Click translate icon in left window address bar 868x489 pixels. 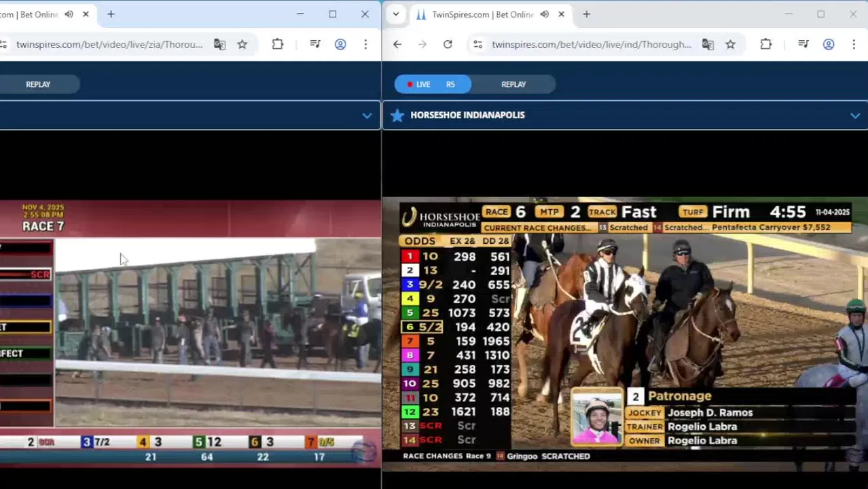point(219,44)
